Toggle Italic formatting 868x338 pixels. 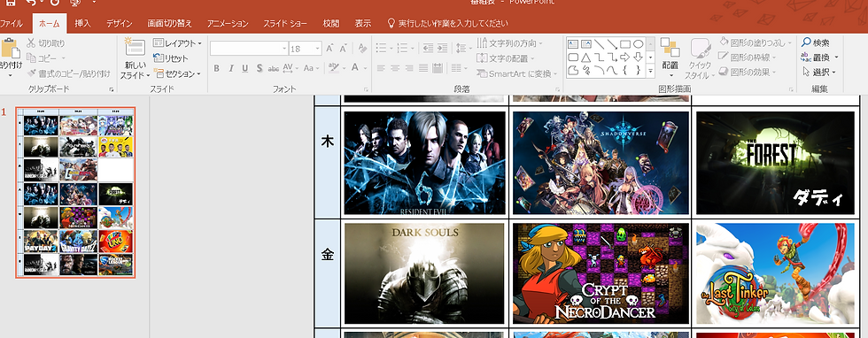(x=231, y=68)
